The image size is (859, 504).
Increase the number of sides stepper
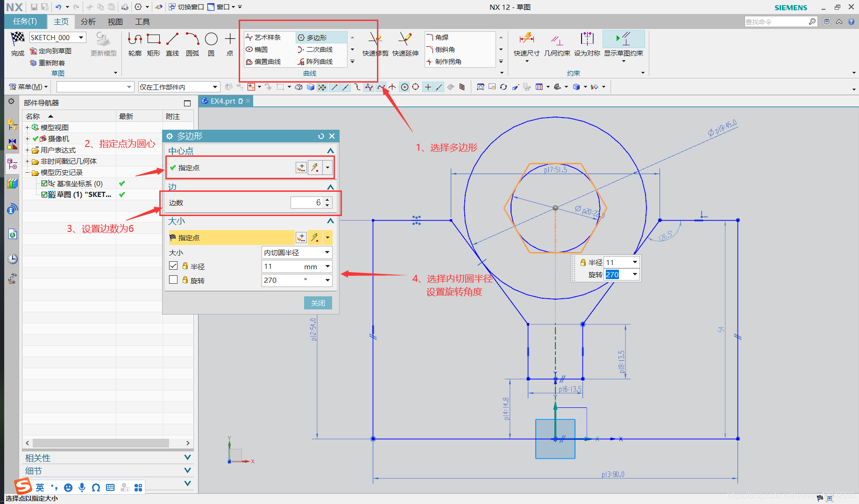click(x=327, y=200)
